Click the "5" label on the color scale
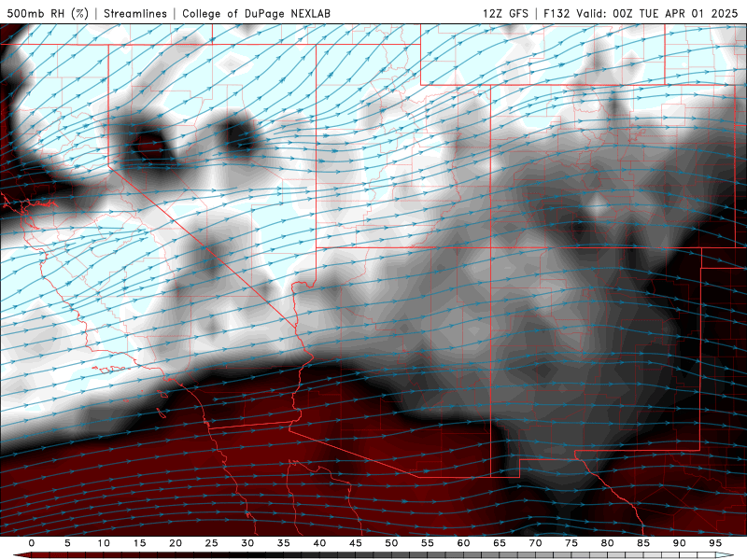This screenshot has width=747, height=560. pyautogui.click(x=67, y=543)
